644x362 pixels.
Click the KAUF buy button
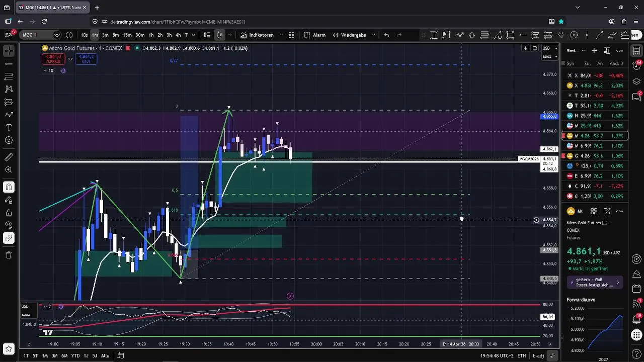(86, 59)
